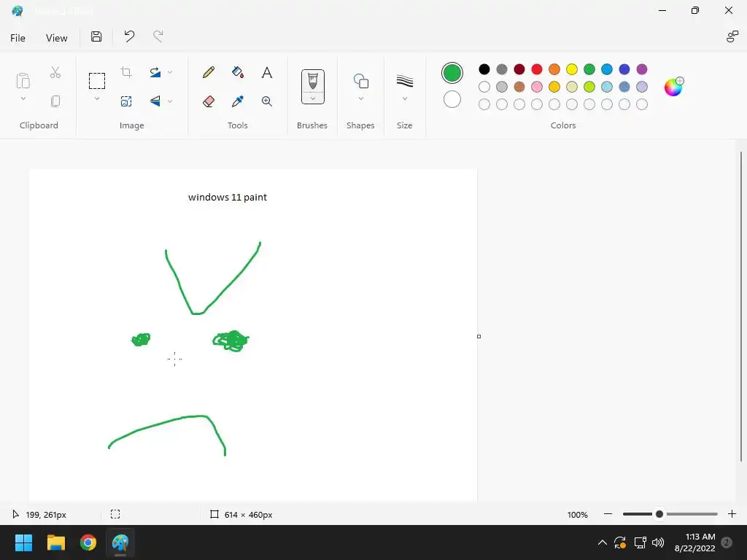Pick the pink color swatch
Image resolution: width=747 pixels, height=560 pixels.
pos(536,87)
